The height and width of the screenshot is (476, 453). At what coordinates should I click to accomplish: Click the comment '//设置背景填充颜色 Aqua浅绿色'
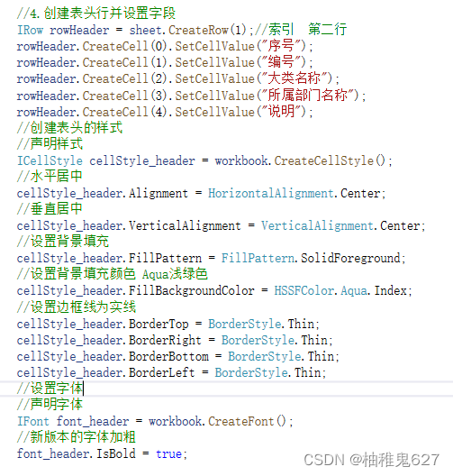point(113,274)
